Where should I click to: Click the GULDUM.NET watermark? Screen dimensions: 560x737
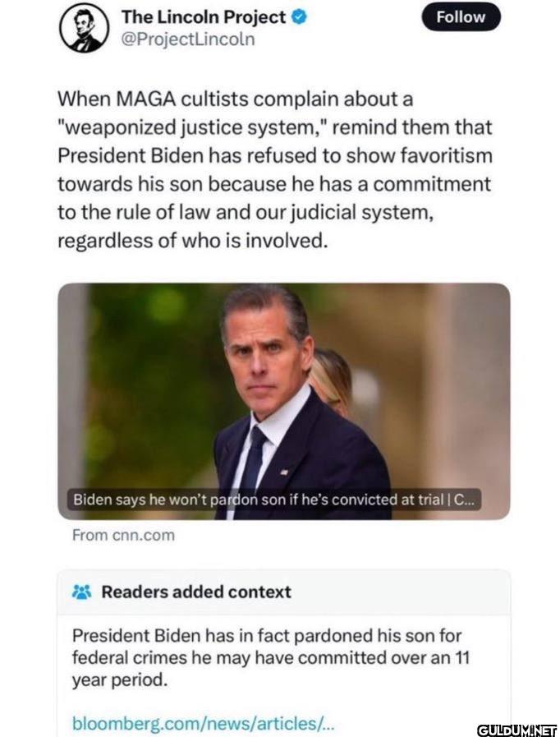click(517, 728)
